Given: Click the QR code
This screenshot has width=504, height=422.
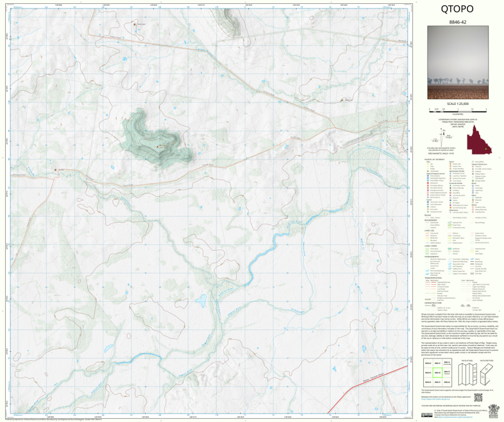Looking at the screenshot, I should click(478, 397).
